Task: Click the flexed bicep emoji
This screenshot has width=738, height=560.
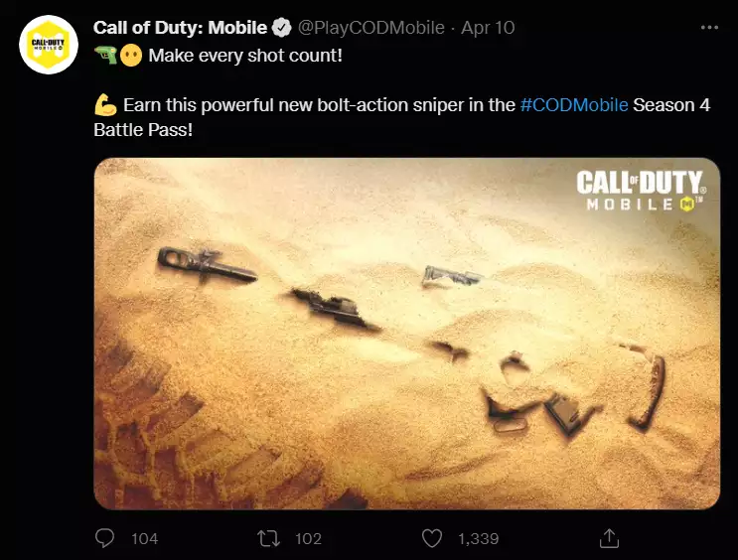Action: point(104,105)
